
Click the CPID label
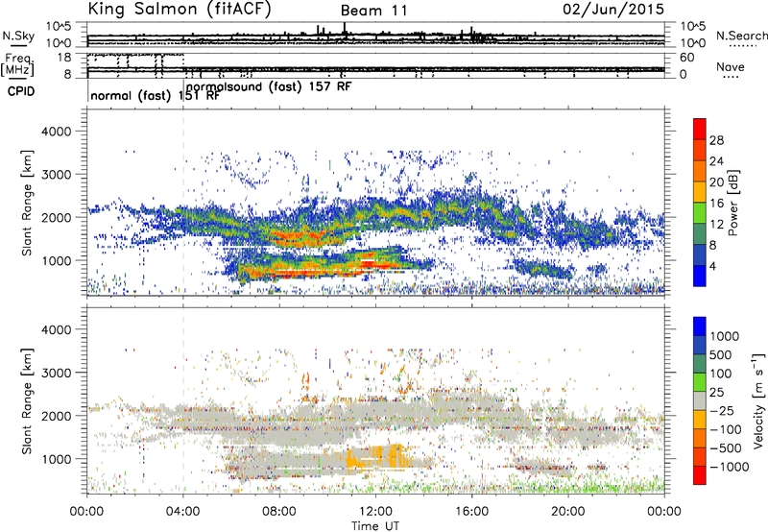click(x=21, y=91)
